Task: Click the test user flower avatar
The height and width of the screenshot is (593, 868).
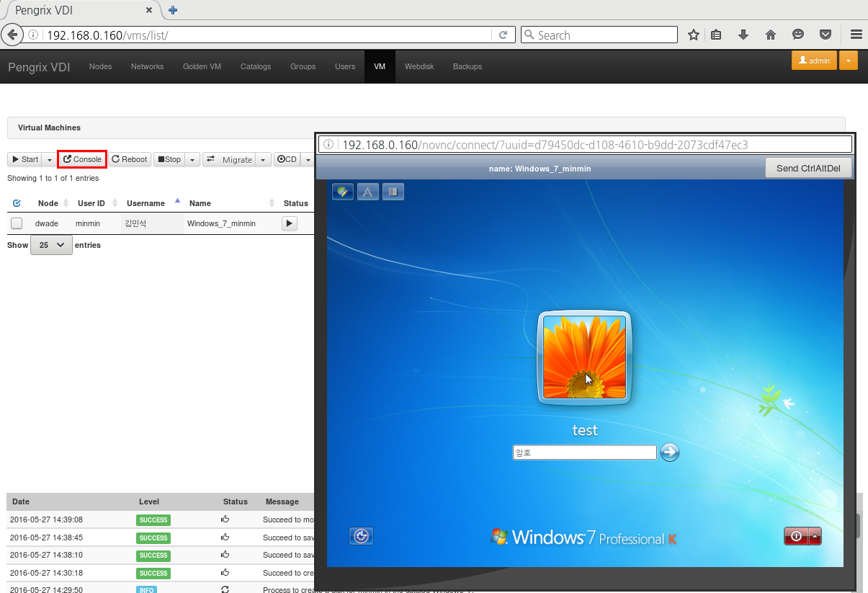Action: (x=584, y=357)
